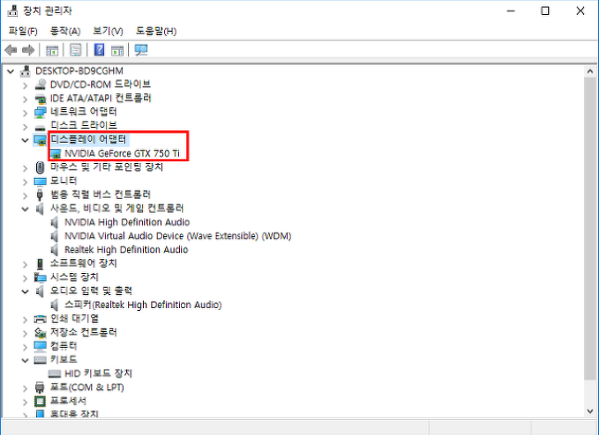The image size is (600, 435).
Task: Expand the 시스템 장치 node
Action: tap(25, 278)
